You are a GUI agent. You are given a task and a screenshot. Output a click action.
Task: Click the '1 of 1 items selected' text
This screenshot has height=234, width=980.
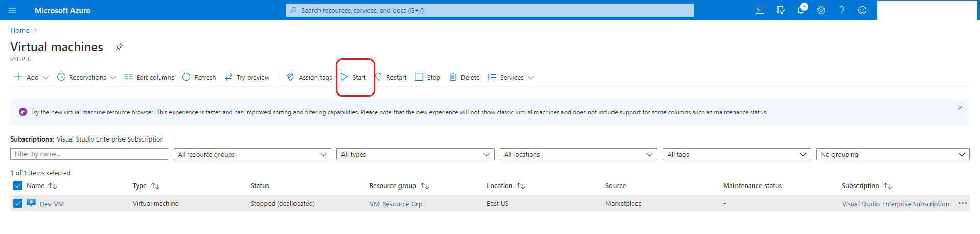coord(40,173)
